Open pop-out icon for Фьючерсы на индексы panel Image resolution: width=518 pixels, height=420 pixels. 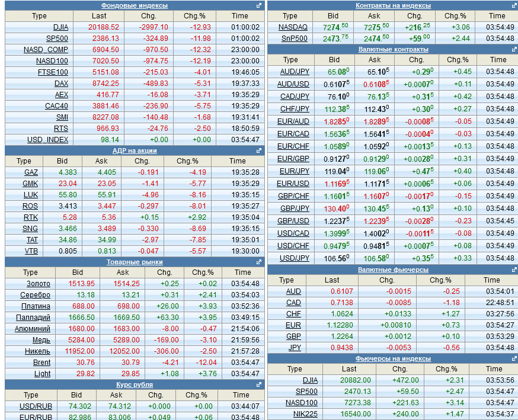pos(512,358)
